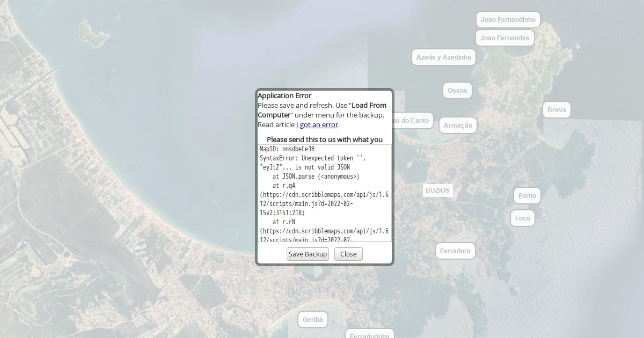This screenshot has height=338, width=644.
Task: Click the partially hidden Canto label
Action: click(413, 121)
